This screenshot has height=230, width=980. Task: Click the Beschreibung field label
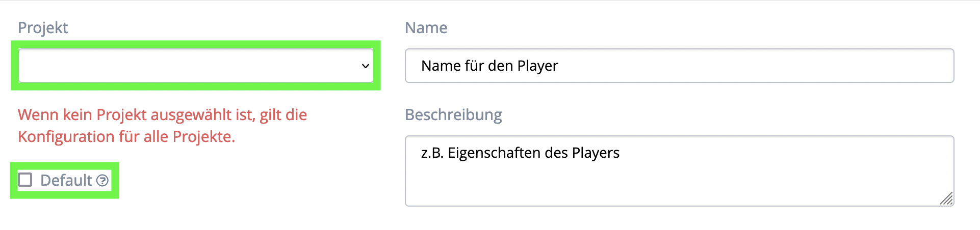[x=453, y=115]
